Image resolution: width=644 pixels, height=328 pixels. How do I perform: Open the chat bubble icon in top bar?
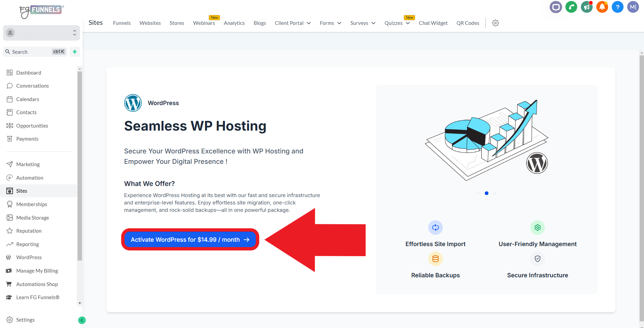click(556, 7)
